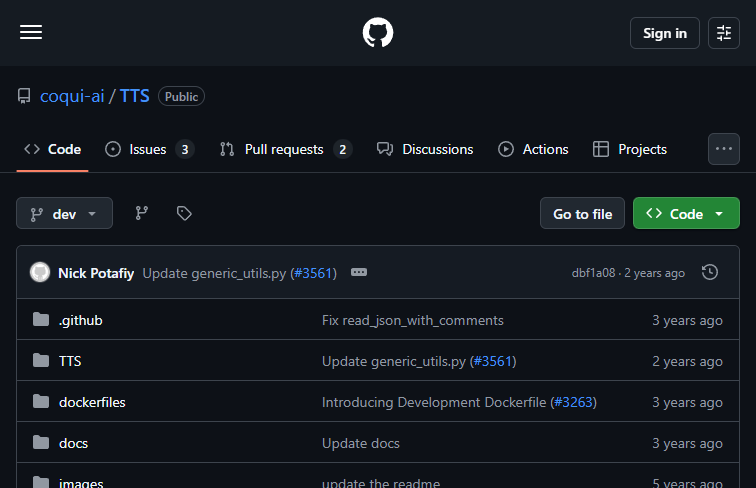The height and width of the screenshot is (488, 756).
Task: Open the images folder
Action: [x=81, y=482]
